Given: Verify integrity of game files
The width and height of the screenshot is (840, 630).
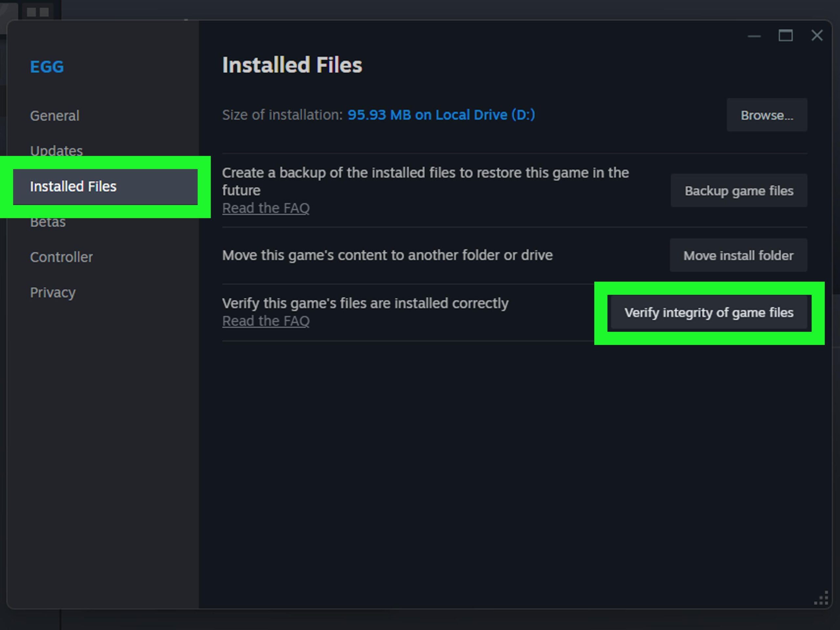Looking at the screenshot, I should tap(709, 312).
